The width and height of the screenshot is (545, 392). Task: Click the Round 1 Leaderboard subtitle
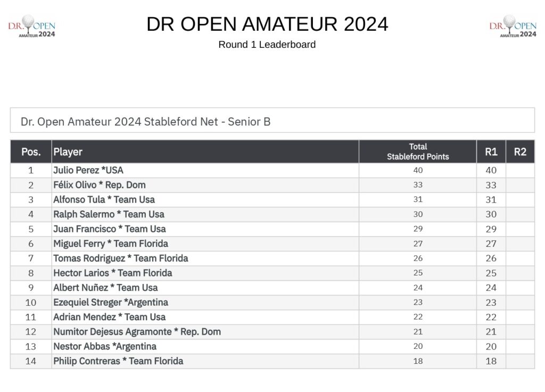(x=267, y=45)
